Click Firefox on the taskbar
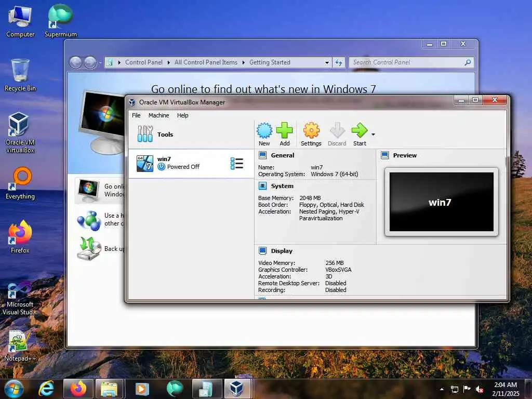Viewport: 532px width, 399px height. [78, 389]
